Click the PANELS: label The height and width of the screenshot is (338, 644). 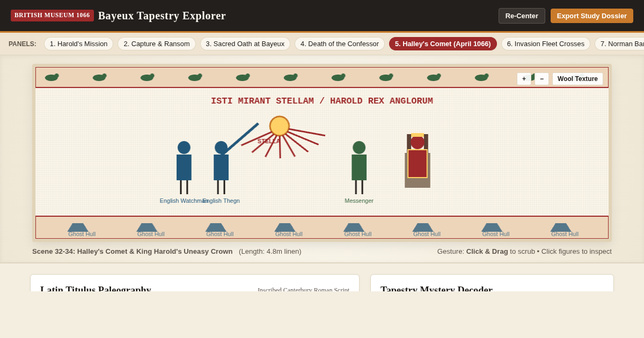click(23, 44)
